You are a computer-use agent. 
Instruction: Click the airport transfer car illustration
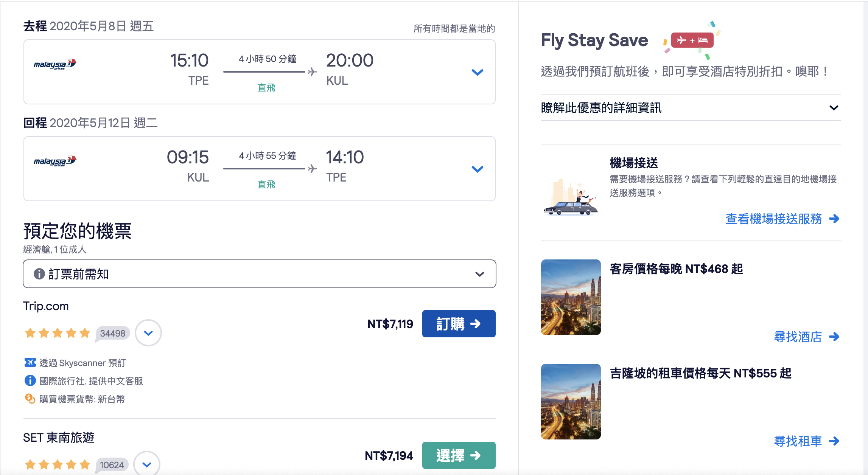[571, 199]
